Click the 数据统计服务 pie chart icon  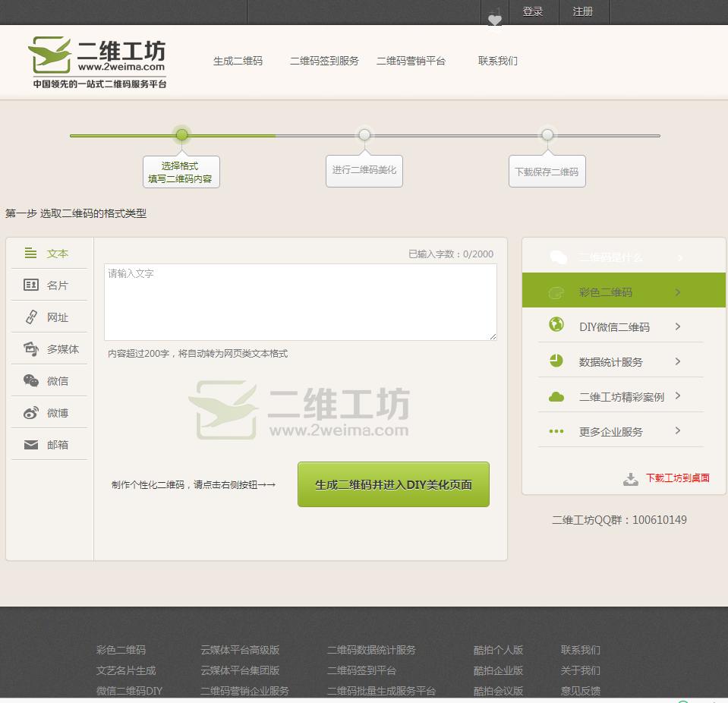[556, 361]
